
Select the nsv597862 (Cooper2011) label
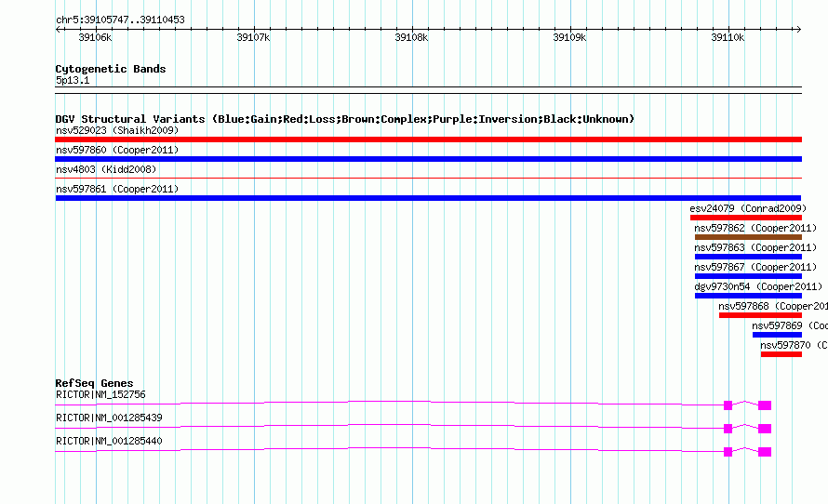click(755, 228)
